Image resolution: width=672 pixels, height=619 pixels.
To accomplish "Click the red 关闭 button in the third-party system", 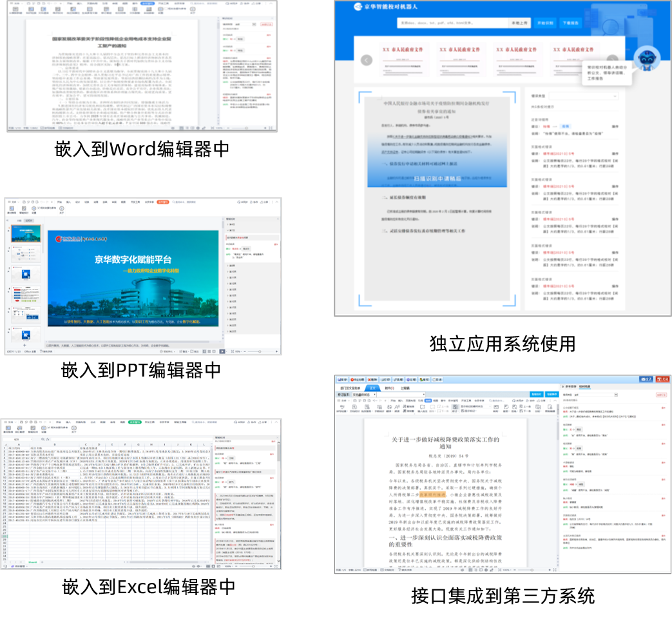I will (663, 379).
